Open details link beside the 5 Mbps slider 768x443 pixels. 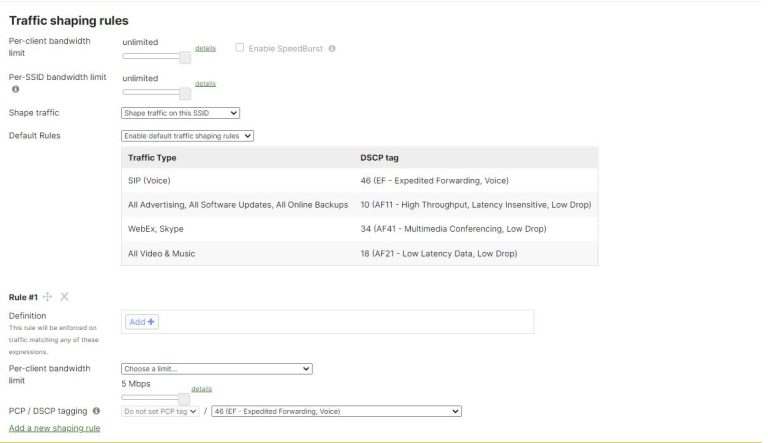point(201,389)
